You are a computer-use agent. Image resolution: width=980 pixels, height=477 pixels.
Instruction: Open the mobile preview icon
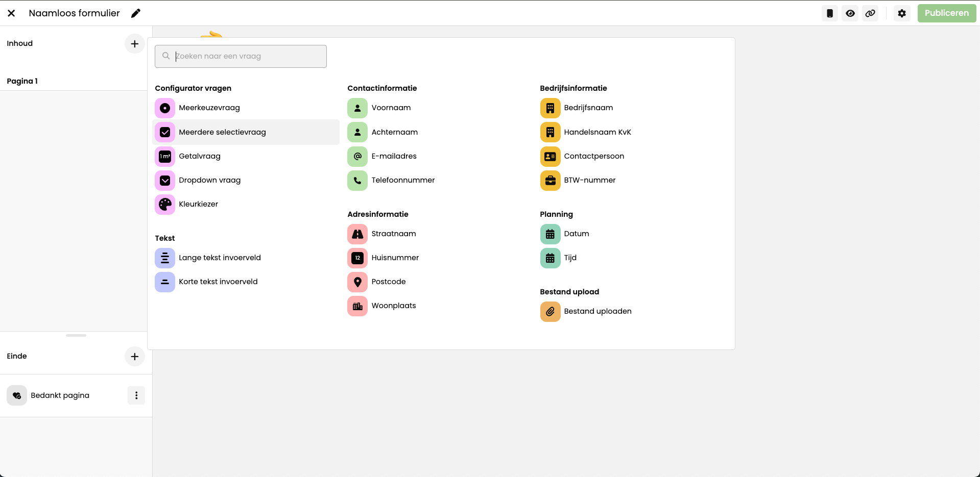pyautogui.click(x=830, y=13)
